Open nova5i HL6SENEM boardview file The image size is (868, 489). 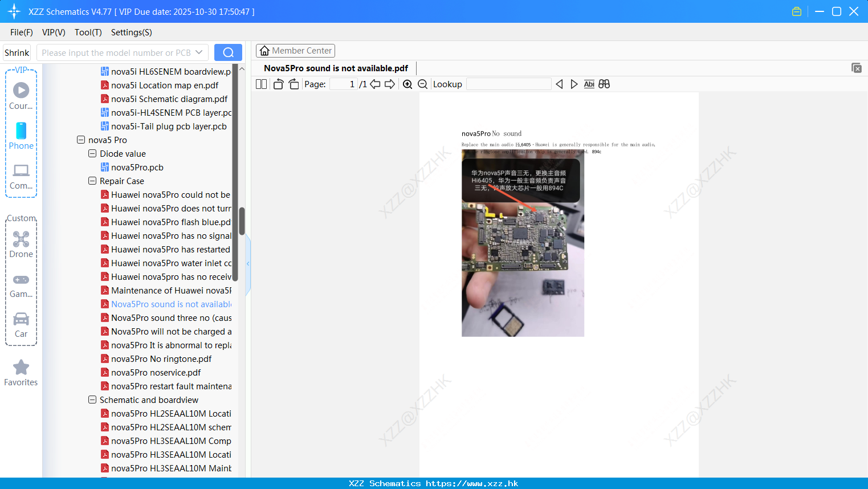[x=166, y=71]
